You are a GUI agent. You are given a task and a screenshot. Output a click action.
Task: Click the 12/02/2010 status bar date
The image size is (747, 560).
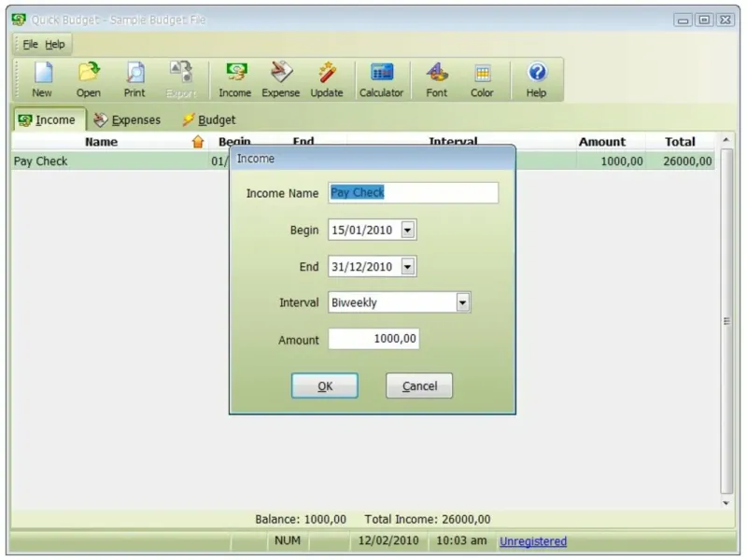click(x=388, y=541)
